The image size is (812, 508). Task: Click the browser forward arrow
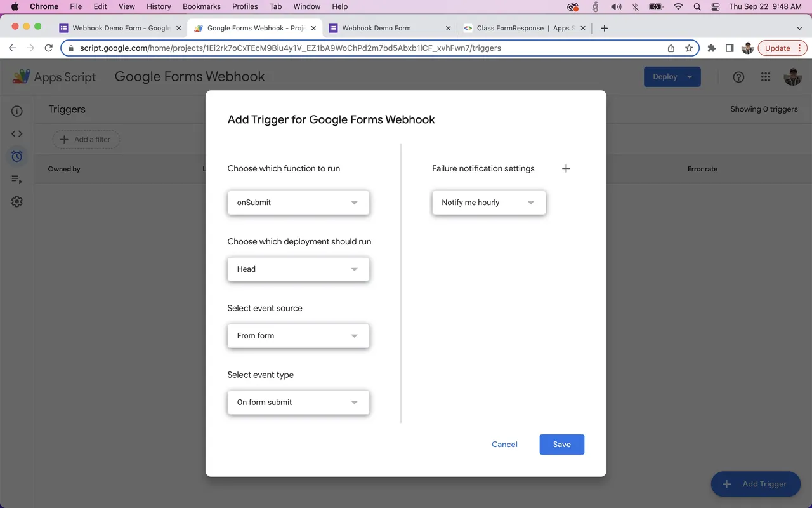pyautogui.click(x=30, y=48)
